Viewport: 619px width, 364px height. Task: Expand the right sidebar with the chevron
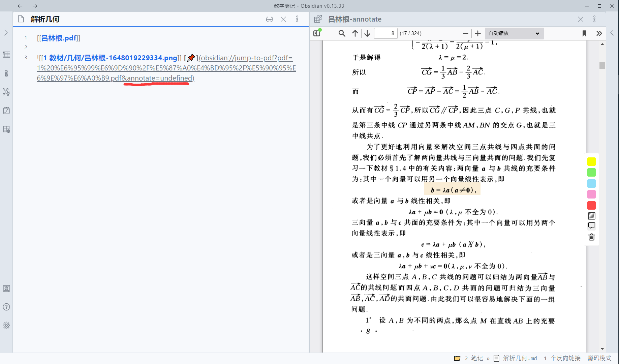(612, 33)
